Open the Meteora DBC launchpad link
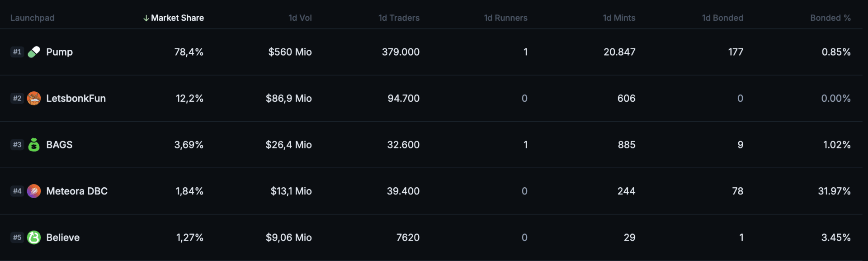This screenshot has width=868, height=261. click(x=77, y=191)
